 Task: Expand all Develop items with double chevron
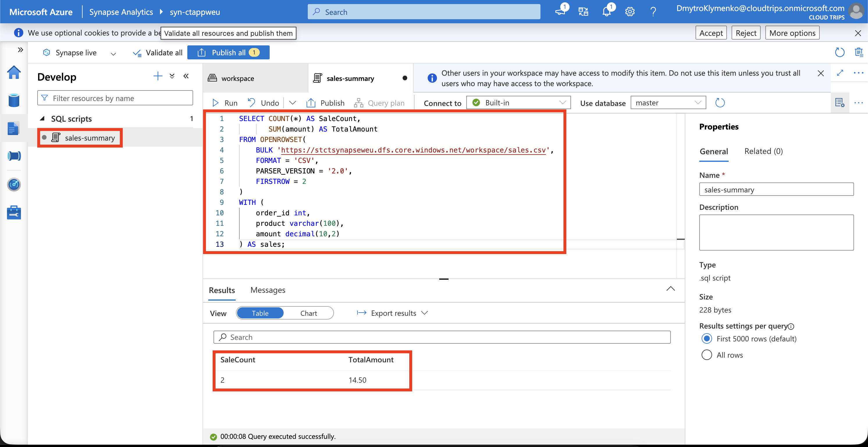[x=172, y=76]
